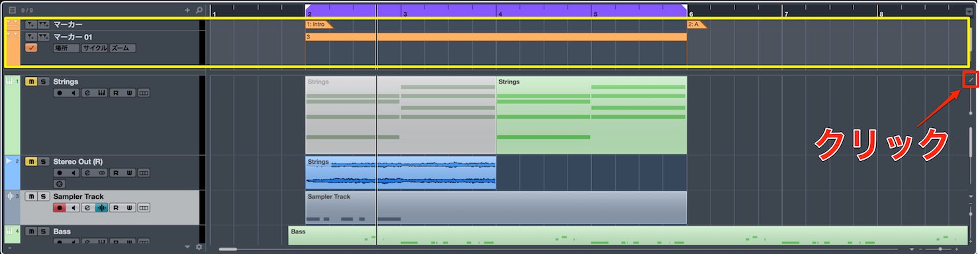Solo the Strings track
This screenshot has width=980, height=254.
coord(43,82)
